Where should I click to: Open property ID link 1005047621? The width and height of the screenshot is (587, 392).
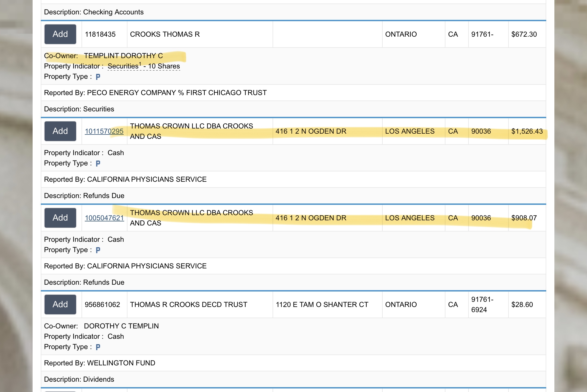coord(104,218)
